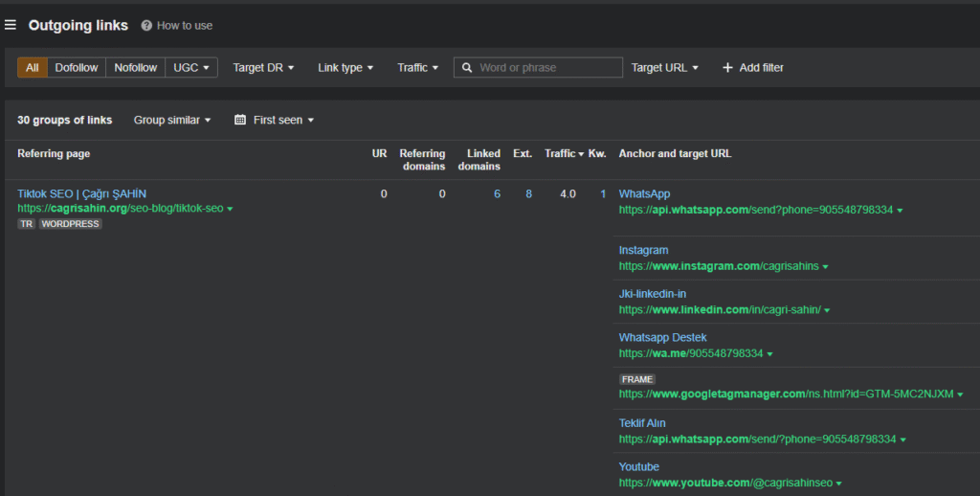980x496 pixels.
Task: Open the UGC dropdown
Action: (191, 68)
